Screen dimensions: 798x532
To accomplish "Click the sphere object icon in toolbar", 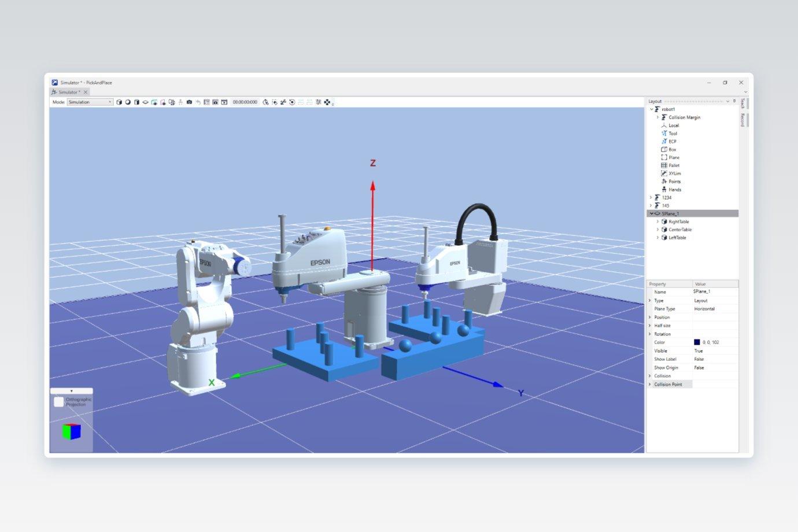I will (x=128, y=102).
